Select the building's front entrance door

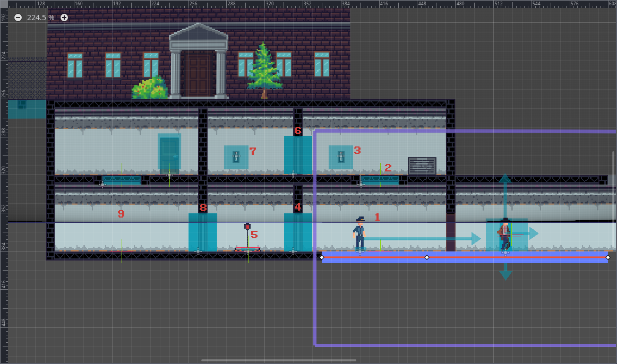coord(199,73)
